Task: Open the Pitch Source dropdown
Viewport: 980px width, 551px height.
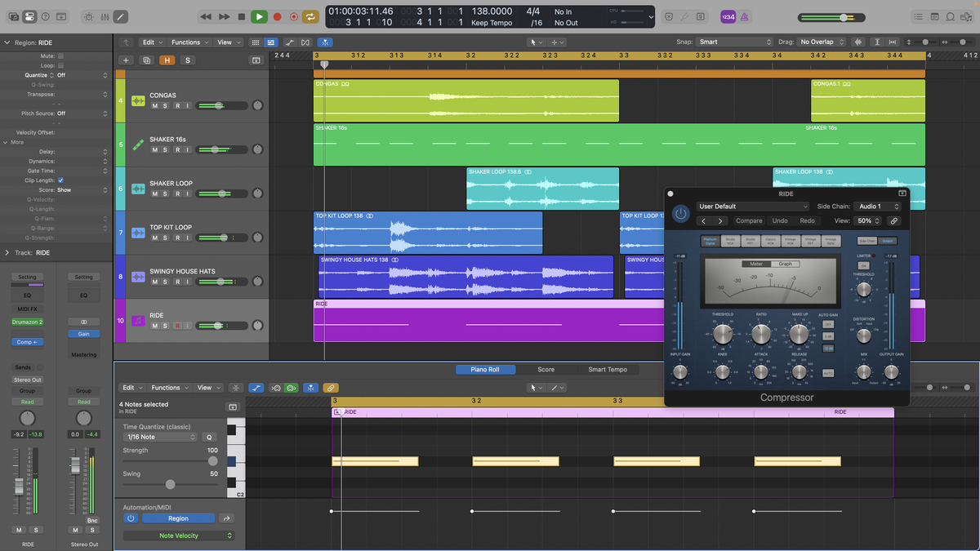Action: coord(82,113)
